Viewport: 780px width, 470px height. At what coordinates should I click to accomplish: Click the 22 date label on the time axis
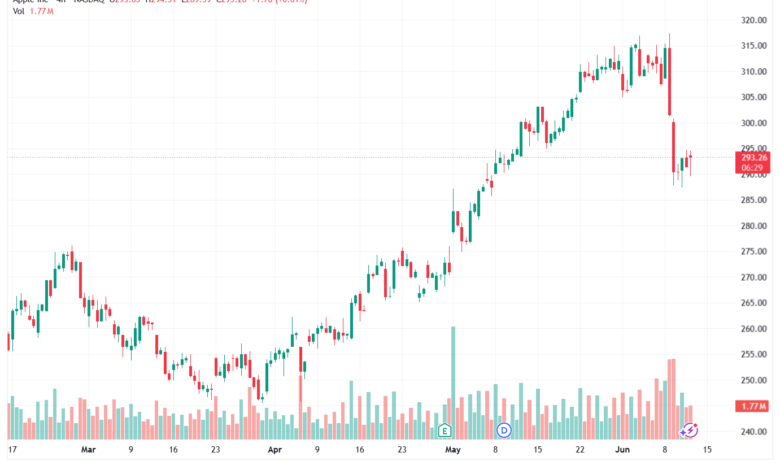[580, 450]
